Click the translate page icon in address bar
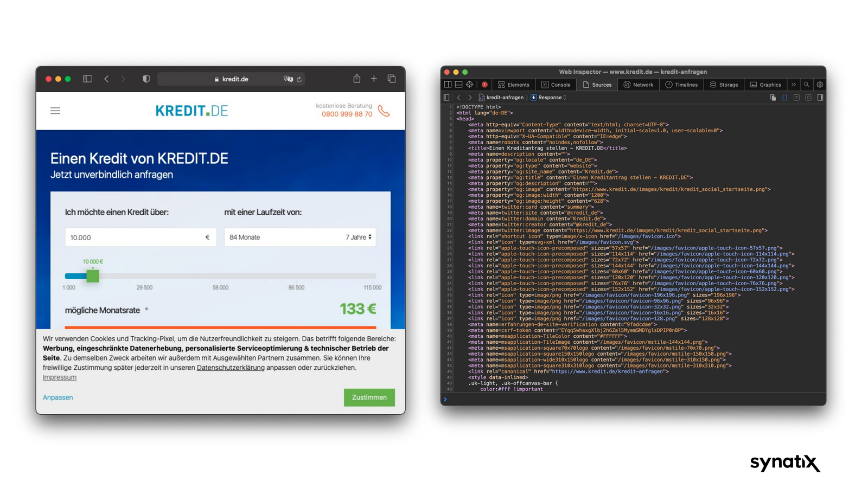 coord(288,79)
